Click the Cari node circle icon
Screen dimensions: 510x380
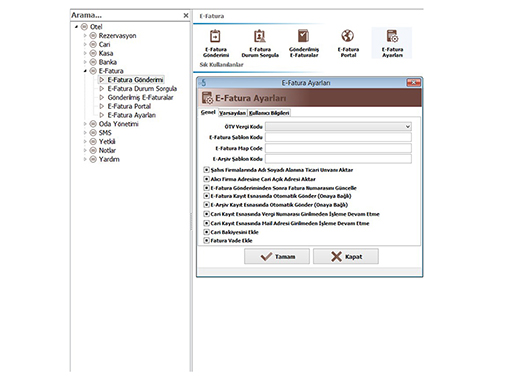(x=93, y=44)
